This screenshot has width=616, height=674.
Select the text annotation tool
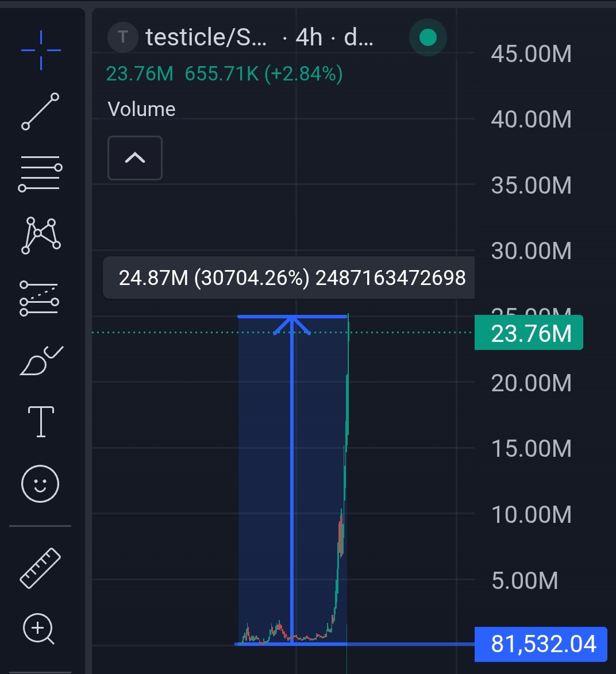(41, 422)
